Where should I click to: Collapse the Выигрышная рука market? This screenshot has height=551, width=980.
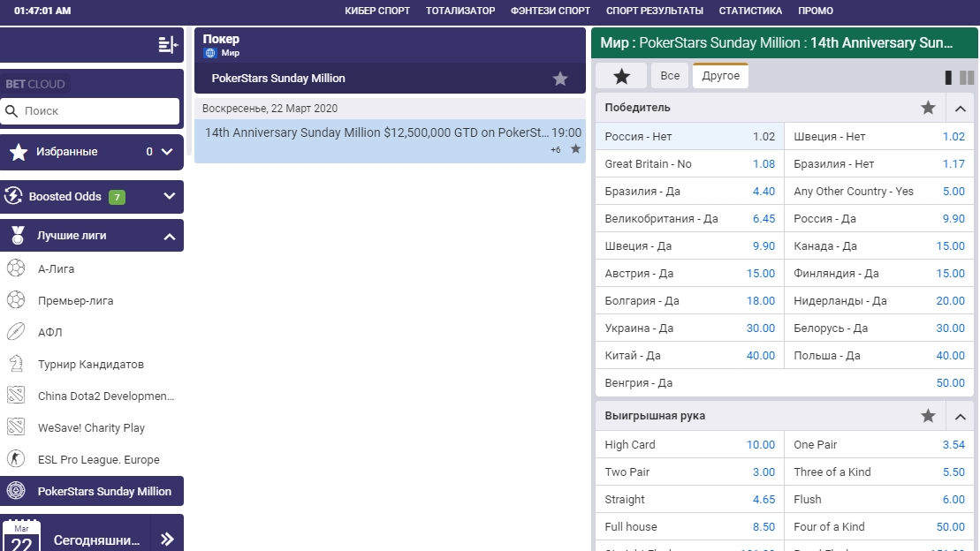coord(961,416)
